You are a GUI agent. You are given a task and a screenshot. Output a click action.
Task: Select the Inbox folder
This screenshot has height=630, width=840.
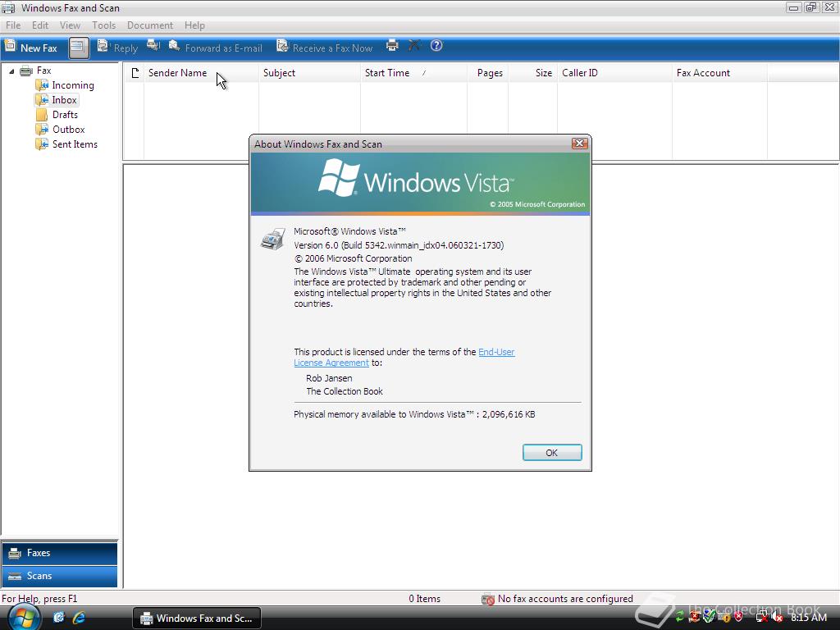(57, 100)
